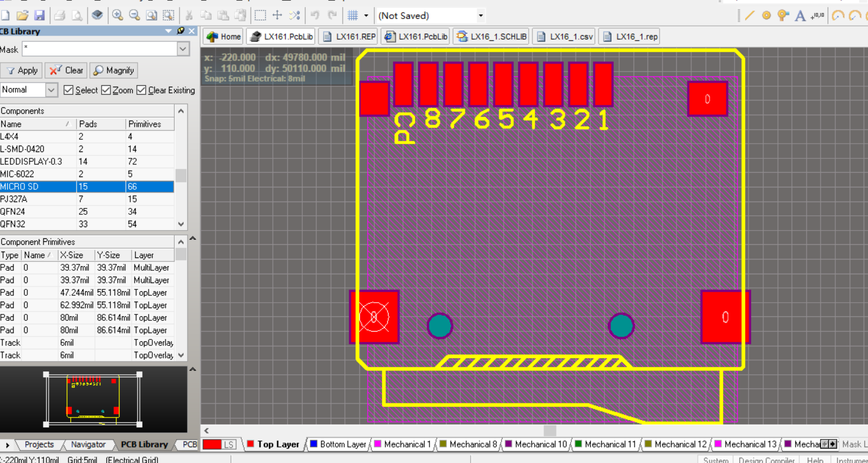Image resolution: width=868 pixels, height=463 pixels.
Task: Toggle the Clear Existing checkbox
Action: [141, 90]
